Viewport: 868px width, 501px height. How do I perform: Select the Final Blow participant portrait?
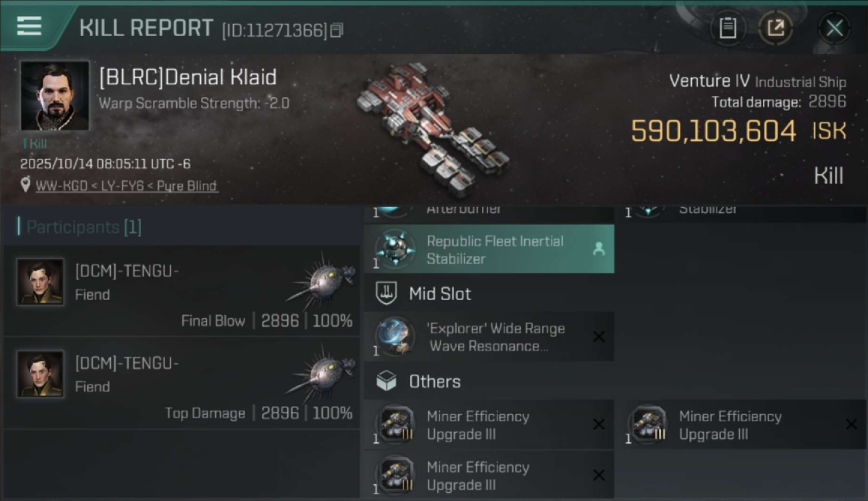pos(41,282)
